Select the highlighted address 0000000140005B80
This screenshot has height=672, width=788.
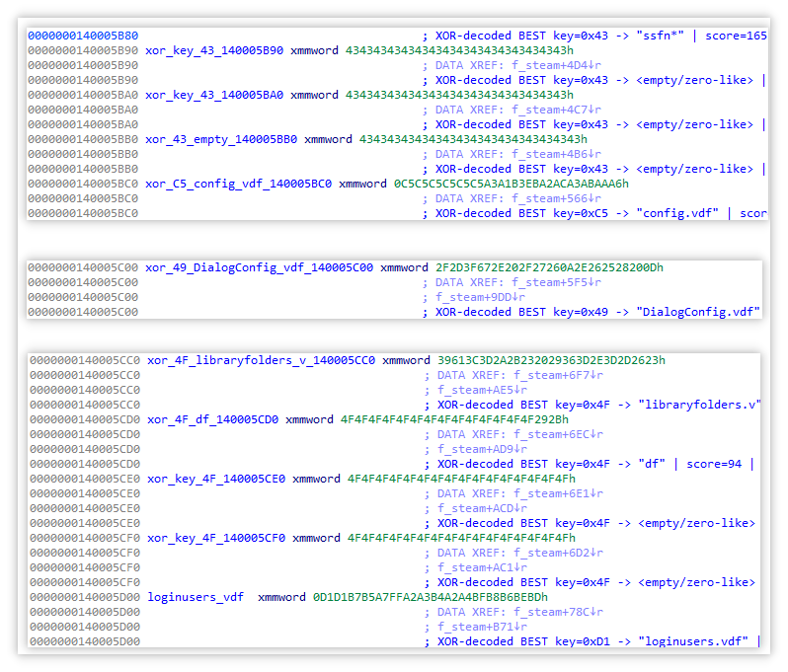click(x=83, y=36)
